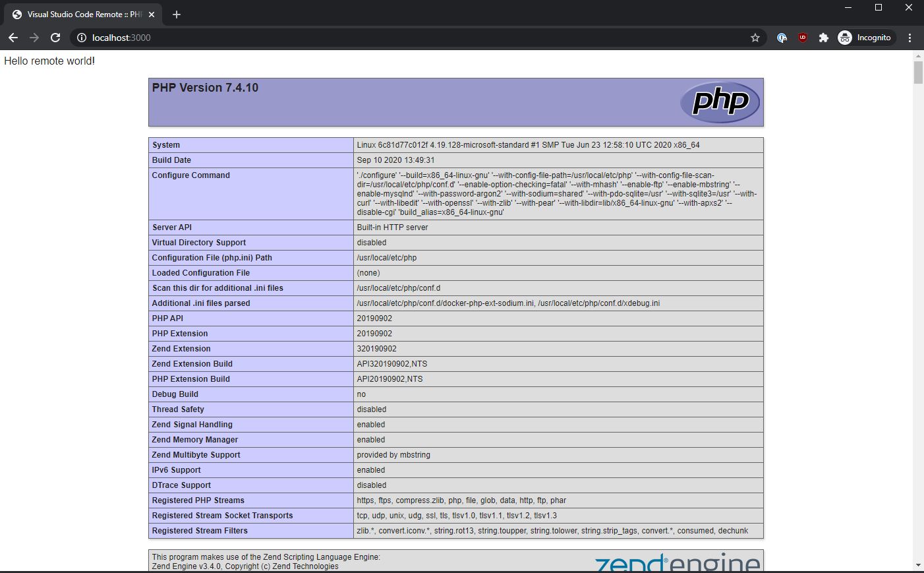Open the uBlock Origin extension icon

coord(802,38)
